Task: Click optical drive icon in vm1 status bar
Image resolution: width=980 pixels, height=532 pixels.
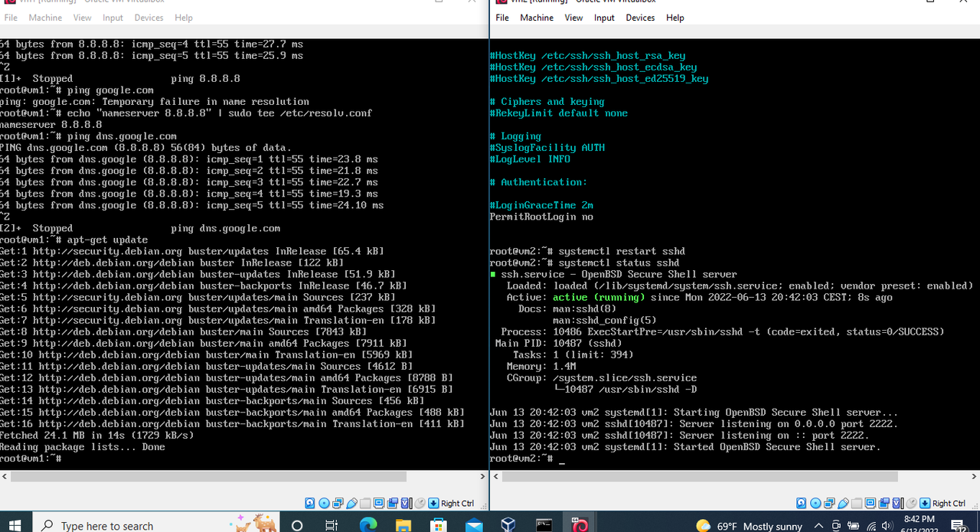Action: [x=324, y=503]
